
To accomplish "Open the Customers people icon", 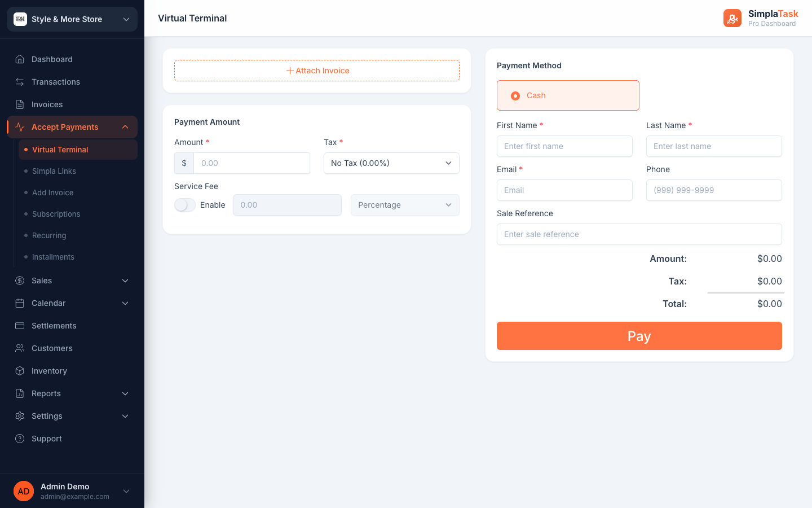I will click(20, 348).
